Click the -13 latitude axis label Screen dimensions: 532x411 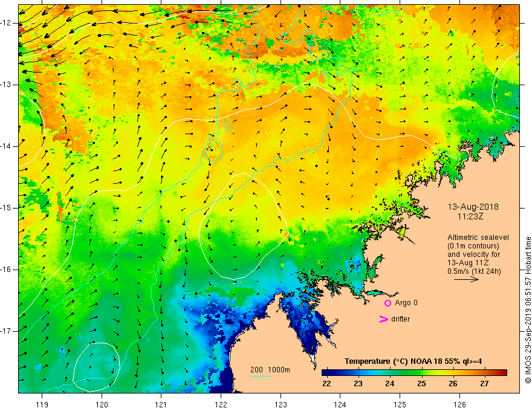click(7, 85)
